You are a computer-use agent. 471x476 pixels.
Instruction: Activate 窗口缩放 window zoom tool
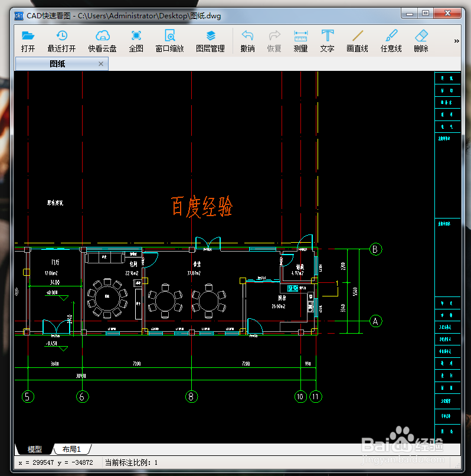[x=169, y=41]
